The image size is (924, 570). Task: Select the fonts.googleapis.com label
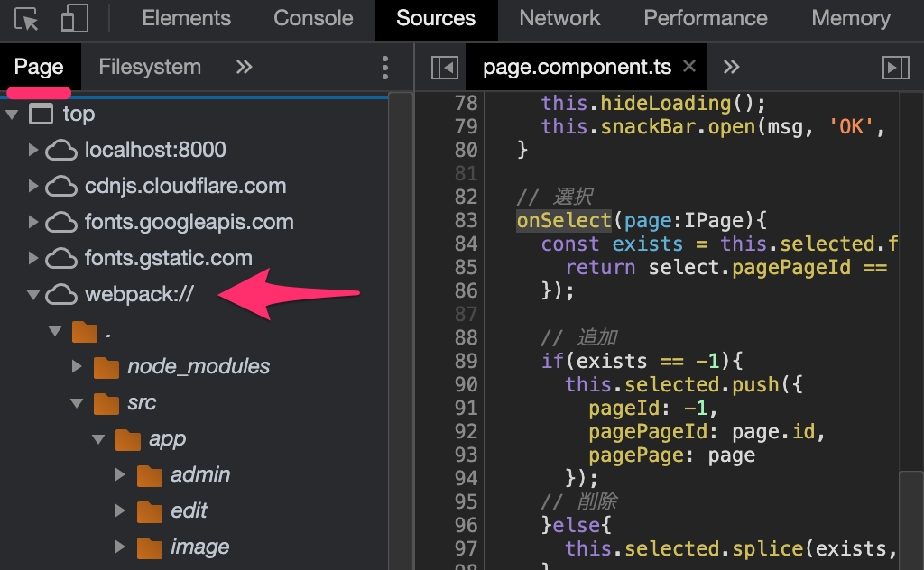189,222
